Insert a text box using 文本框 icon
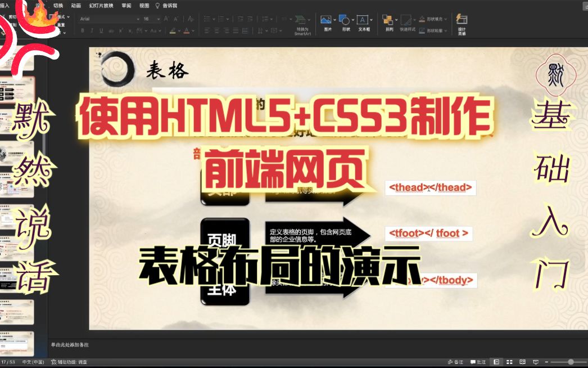This screenshot has width=588, height=368. (362, 21)
